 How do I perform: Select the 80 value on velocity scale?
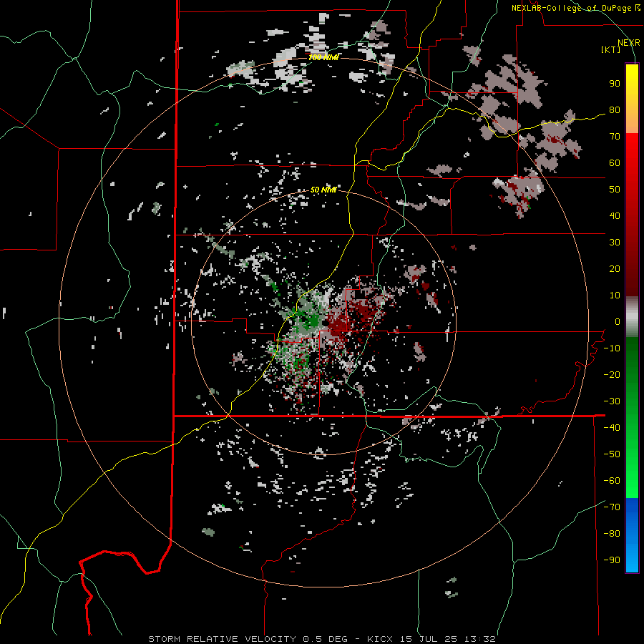(615, 110)
